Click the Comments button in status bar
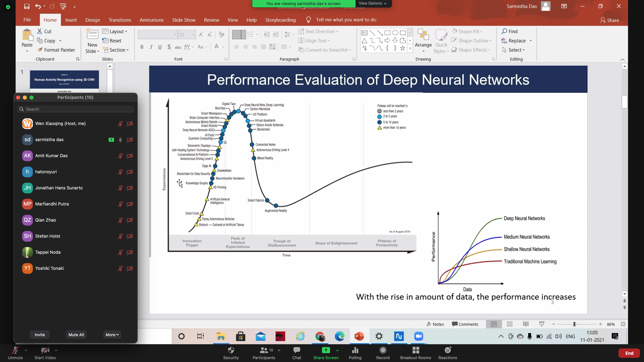Viewport: 644px width, 362px height. click(465, 324)
